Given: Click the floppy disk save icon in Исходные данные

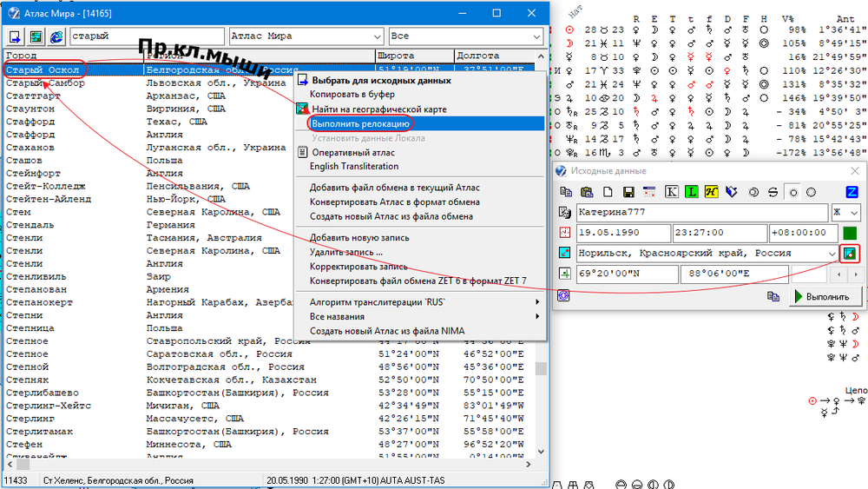Looking at the screenshot, I should click(x=628, y=192).
